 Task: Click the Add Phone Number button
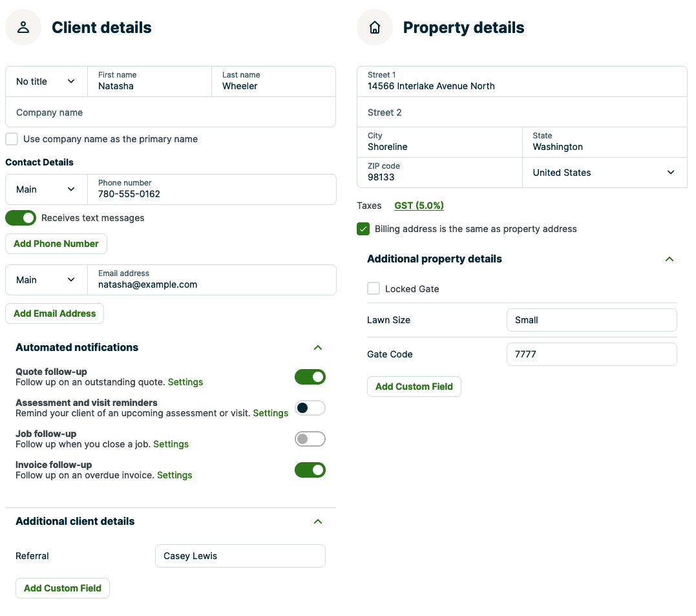(x=56, y=244)
